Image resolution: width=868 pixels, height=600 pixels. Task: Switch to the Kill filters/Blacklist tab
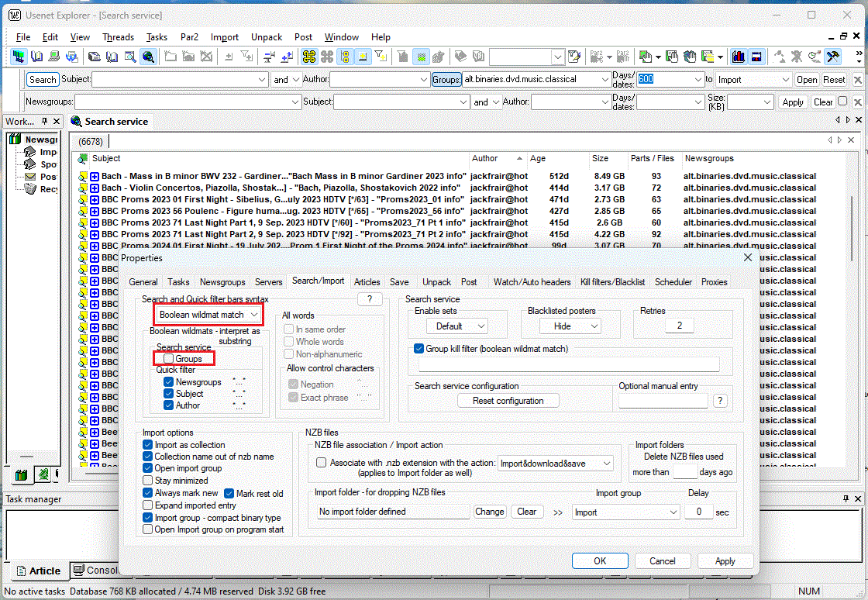pos(612,282)
